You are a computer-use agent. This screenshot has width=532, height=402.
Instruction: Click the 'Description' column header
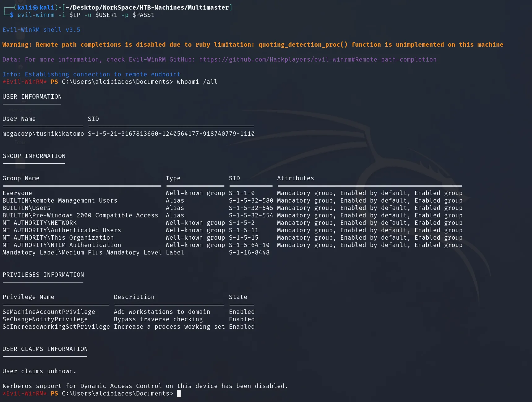pyautogui.click(x=134, y=297)
